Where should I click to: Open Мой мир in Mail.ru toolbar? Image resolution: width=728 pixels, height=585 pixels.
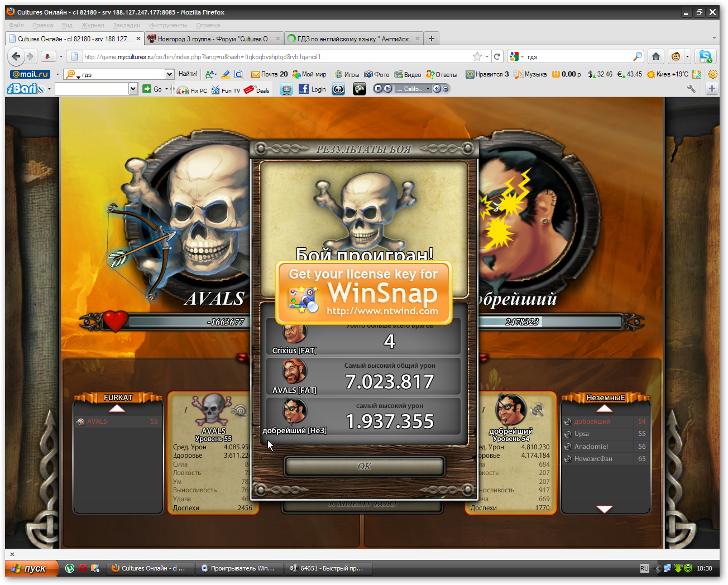[309, 74]
